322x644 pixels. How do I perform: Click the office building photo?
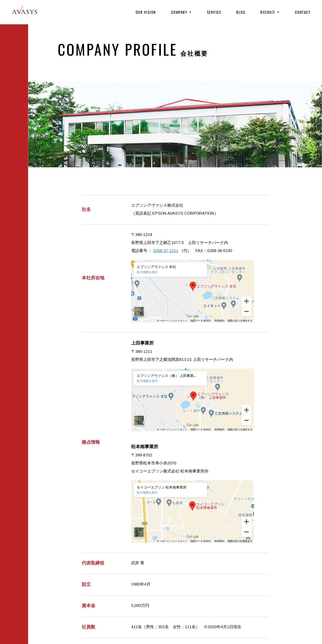tap(175, 124)
